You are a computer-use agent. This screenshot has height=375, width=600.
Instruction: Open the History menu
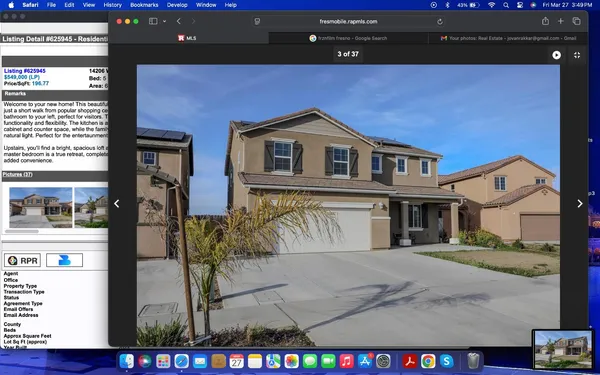112,5
